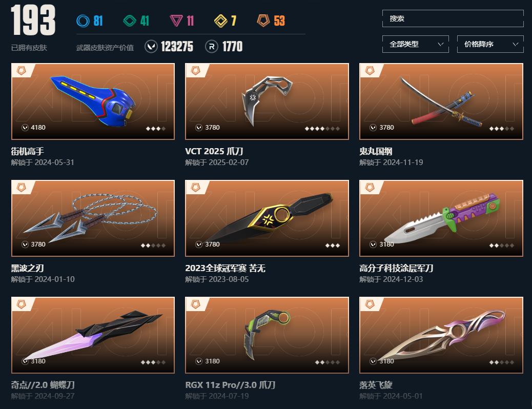The height and width of the screenshot is (409, 532).
Task: Click into the 搜索 search field
Action: (x=453, y=18)
